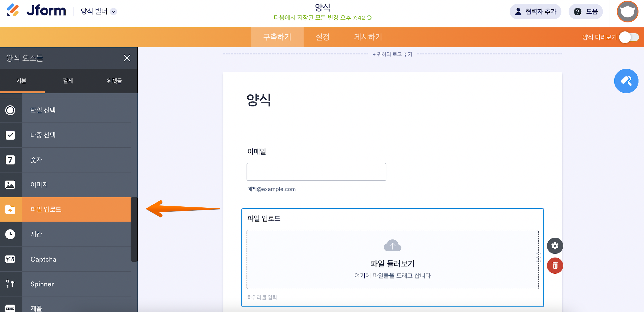Select the Captcha element icon
644x312 pixels.
(10, 259)
